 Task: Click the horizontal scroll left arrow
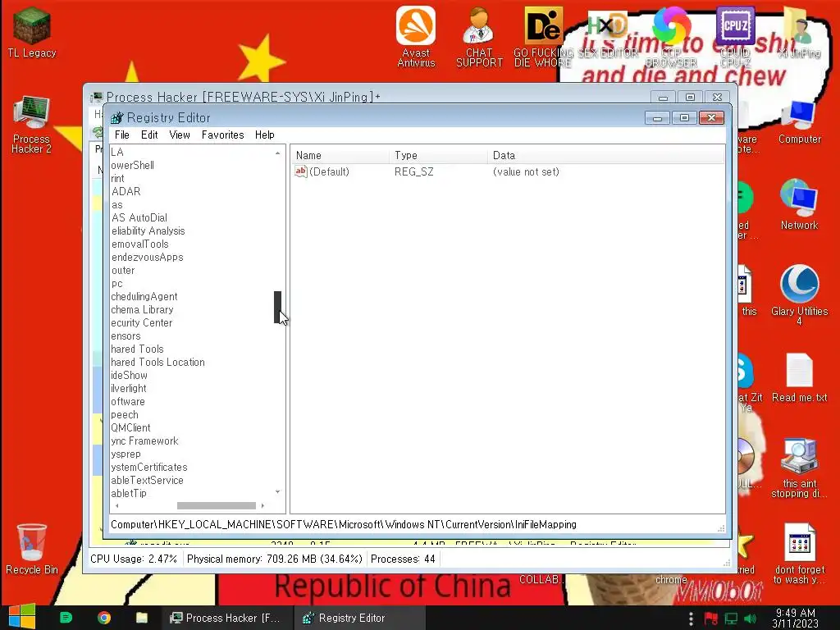116,505
